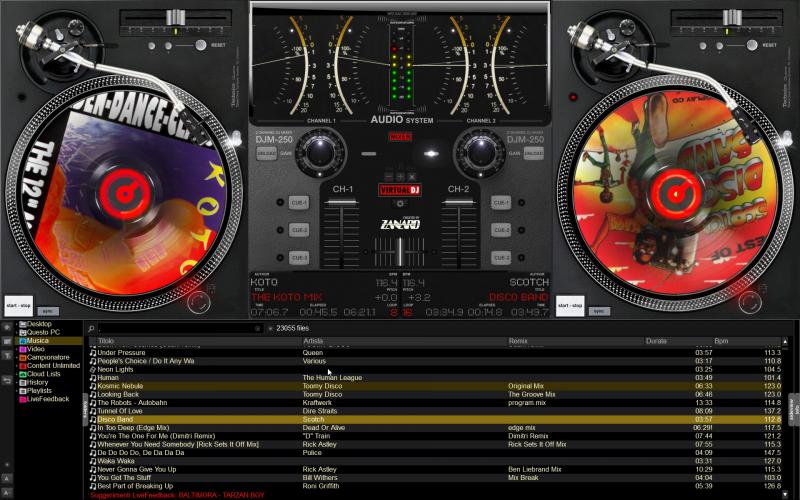This screenshot has height=500, width=800.
Task: Click the right deck UNLOAD button
Action: tap(534, 153)
